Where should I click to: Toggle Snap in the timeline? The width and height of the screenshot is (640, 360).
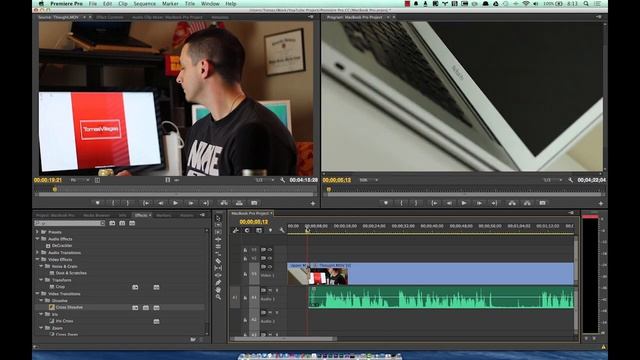[x=247, y=231]
